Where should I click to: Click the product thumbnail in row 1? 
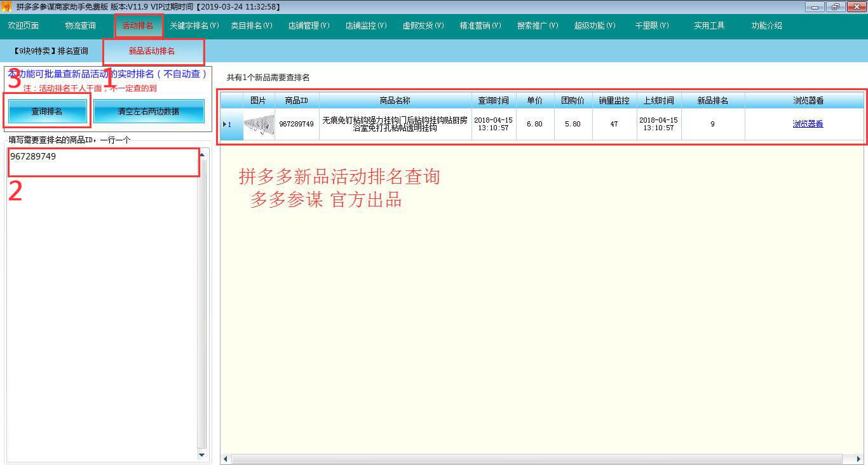tap(259, 124)
